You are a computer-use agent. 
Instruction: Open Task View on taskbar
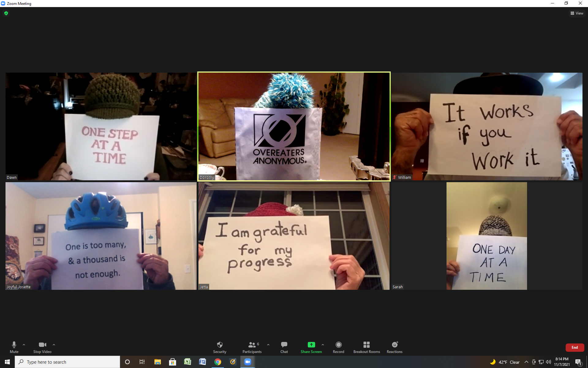coord(142,362)
